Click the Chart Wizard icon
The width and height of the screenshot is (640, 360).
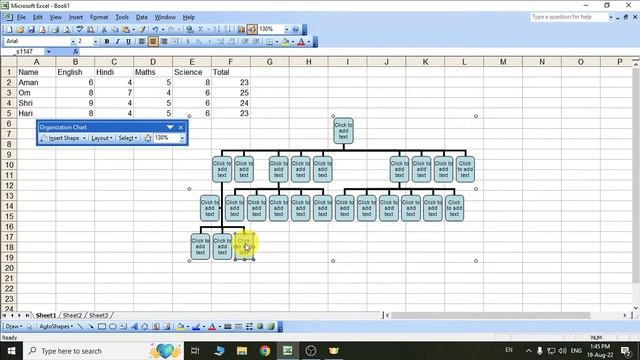(241, 29)
